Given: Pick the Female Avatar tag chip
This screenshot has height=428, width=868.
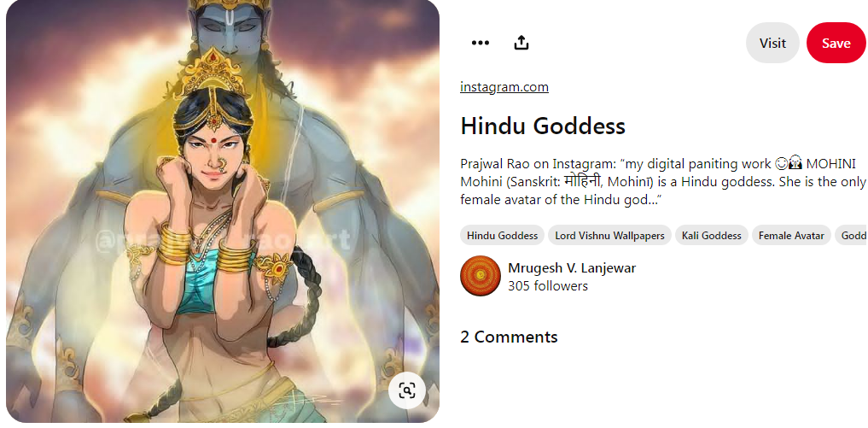Looking at the screenshot, I should point(791,236).
